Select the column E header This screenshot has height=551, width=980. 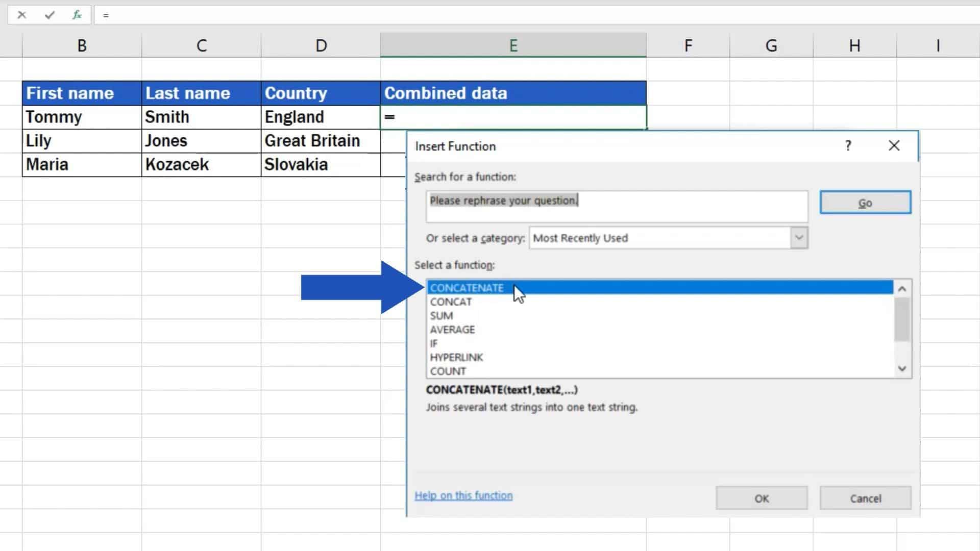click(x=513, y=45)
